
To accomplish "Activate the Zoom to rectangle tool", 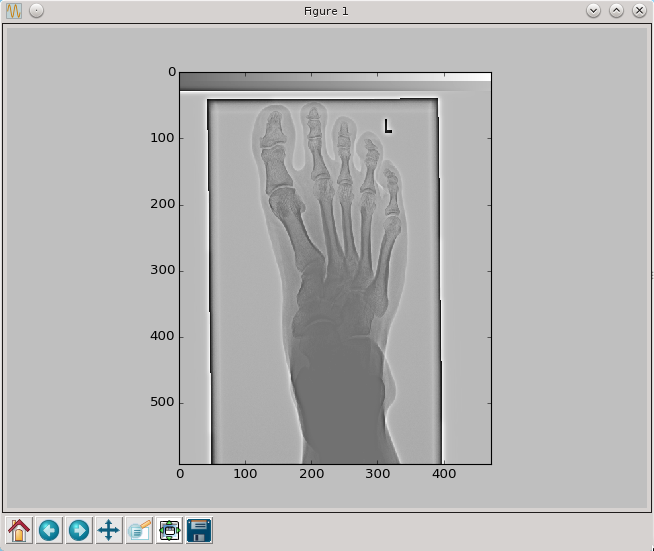I will coord(139,530).
